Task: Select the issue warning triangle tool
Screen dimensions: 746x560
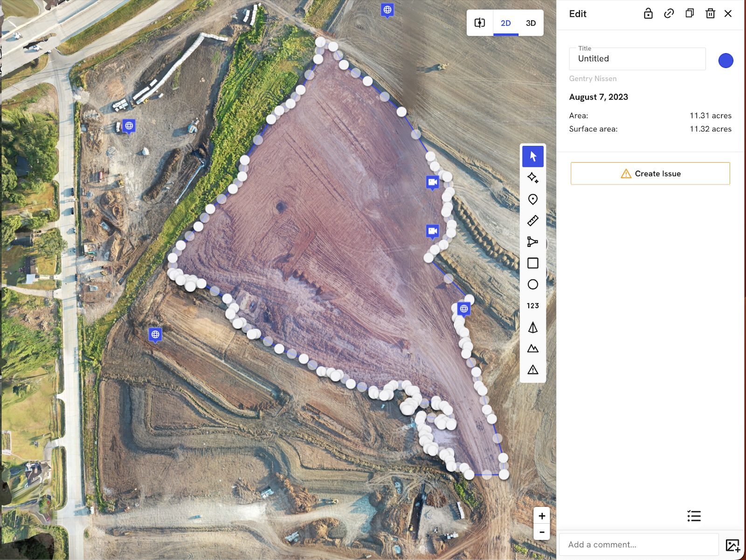Action: [532, 370]
